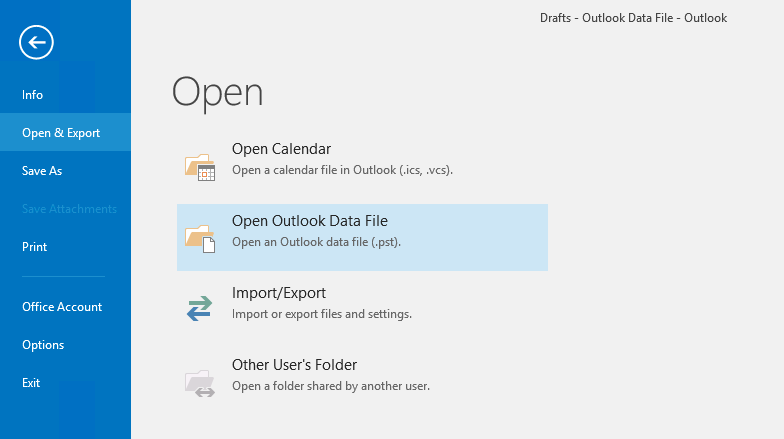
Task: Click the back arrow to leave Backstage
Action: [x=36, y=42]
